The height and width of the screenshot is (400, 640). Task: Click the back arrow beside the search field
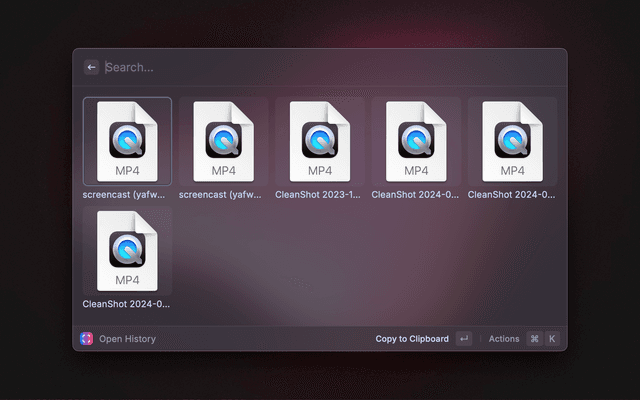coord(92,67)
